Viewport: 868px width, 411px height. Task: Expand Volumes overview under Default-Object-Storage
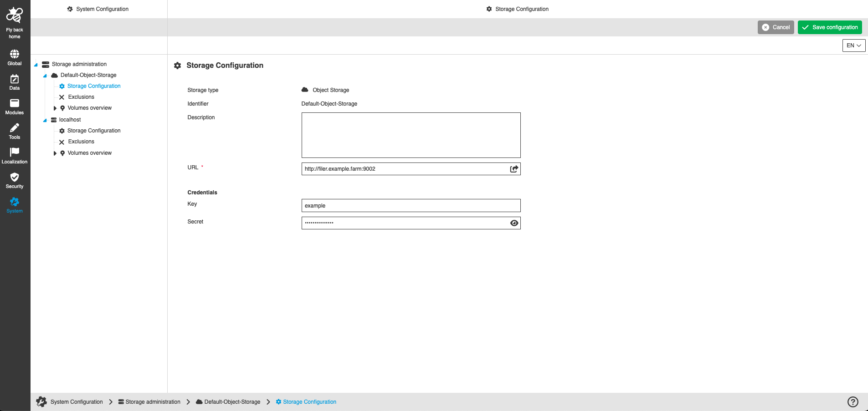pos(55,108)
